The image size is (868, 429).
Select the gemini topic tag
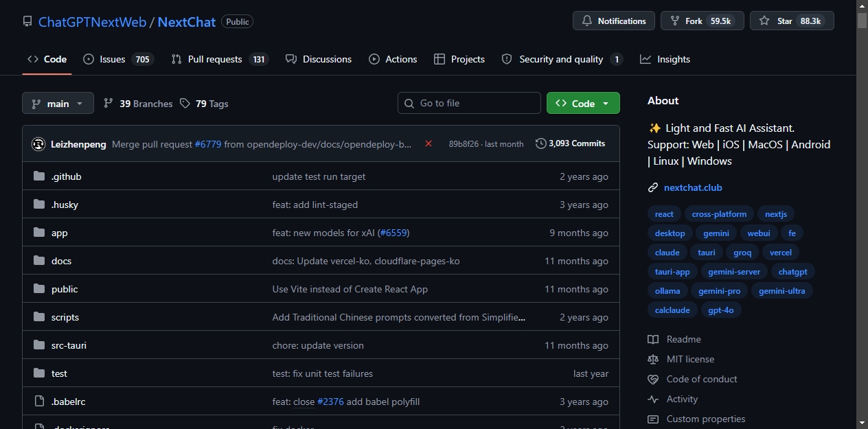pos(716,233)
